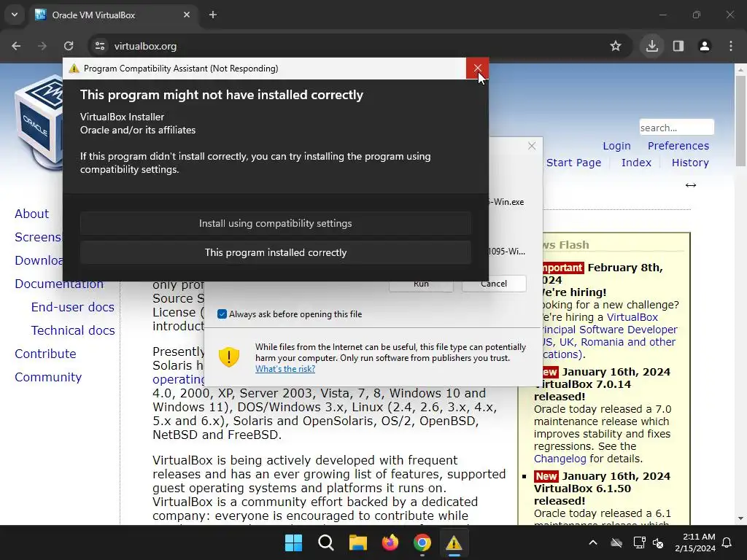This screenshot has height=560, width=747.
Task: Click the search box on VirtualBox site
Action: click(x=676, y=128)
